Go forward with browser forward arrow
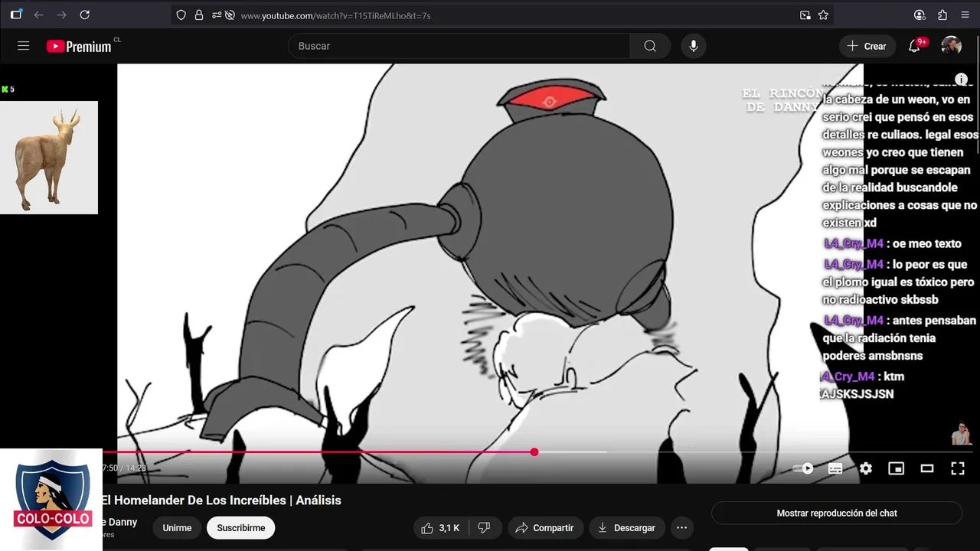 tap(62, 15)
